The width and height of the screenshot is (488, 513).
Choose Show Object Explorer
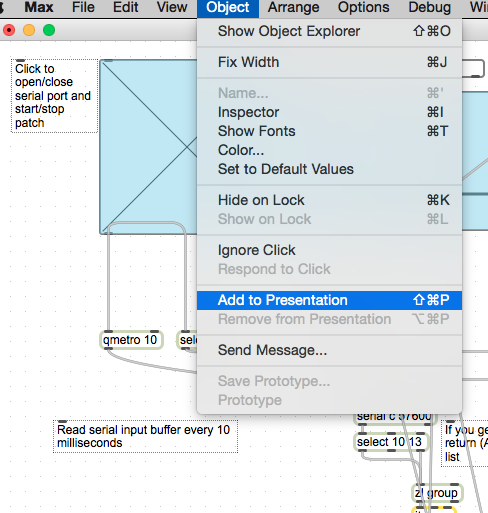coord(329,31)
